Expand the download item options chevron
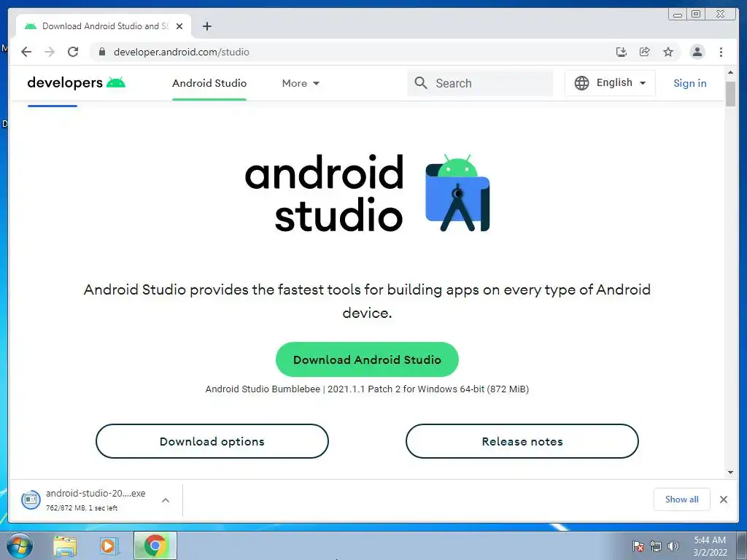 [166, 500]
